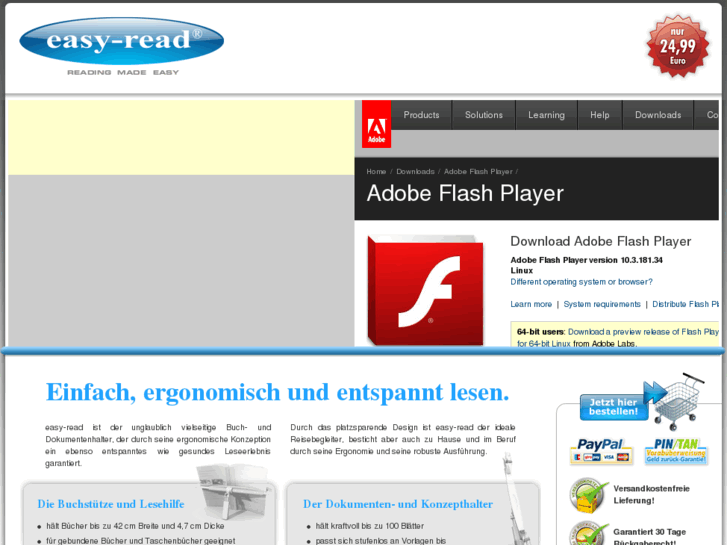This screenshot has width=727, height=545.
Task: Click the Versandkostenfreie Lieferung text
Action: pyautogui.click(x=651, y=494)
